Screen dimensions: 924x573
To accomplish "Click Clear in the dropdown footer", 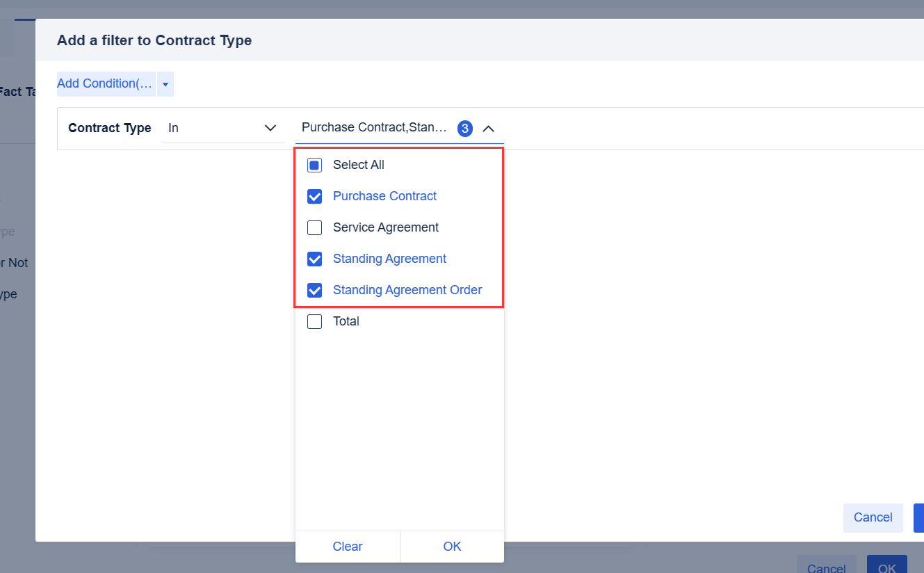I will click(348, 547).
